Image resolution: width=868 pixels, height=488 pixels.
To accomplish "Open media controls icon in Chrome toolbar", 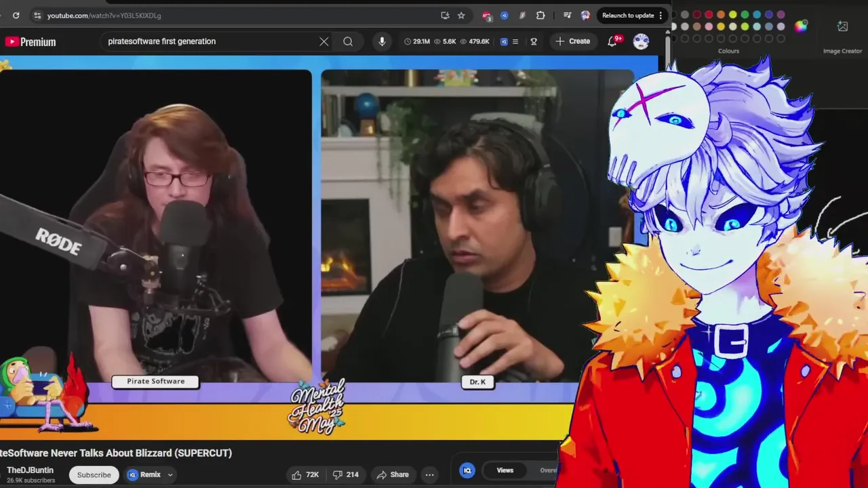I will coord(567,15).
